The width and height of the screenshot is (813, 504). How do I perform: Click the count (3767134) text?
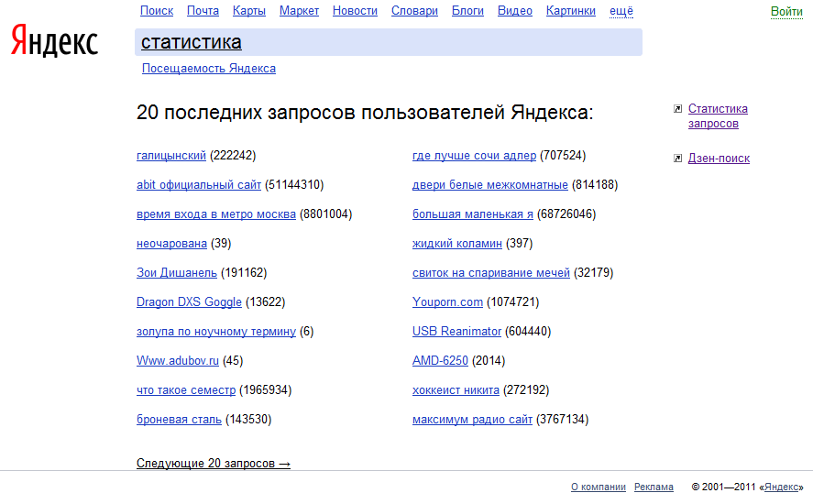[563, 420]
